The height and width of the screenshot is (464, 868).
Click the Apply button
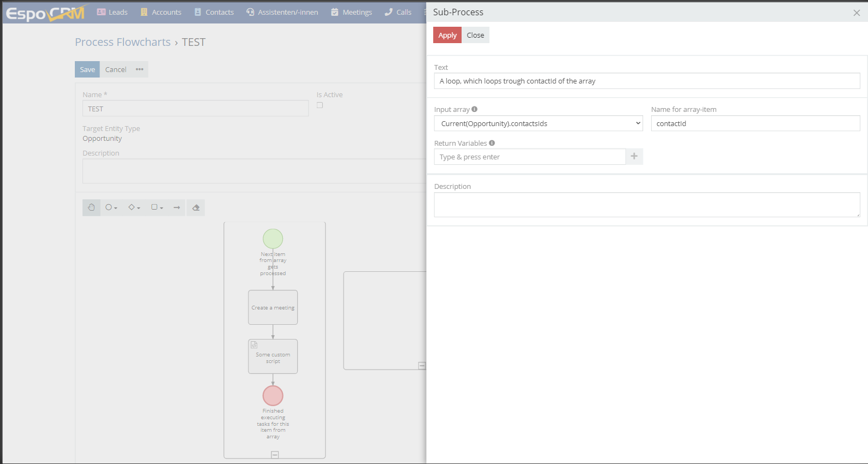click(447, 35)
